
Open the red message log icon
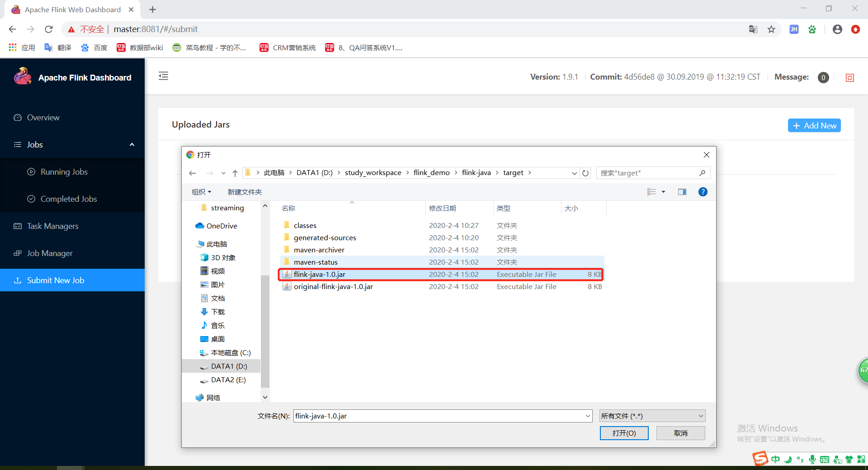(x=850, y=78)
